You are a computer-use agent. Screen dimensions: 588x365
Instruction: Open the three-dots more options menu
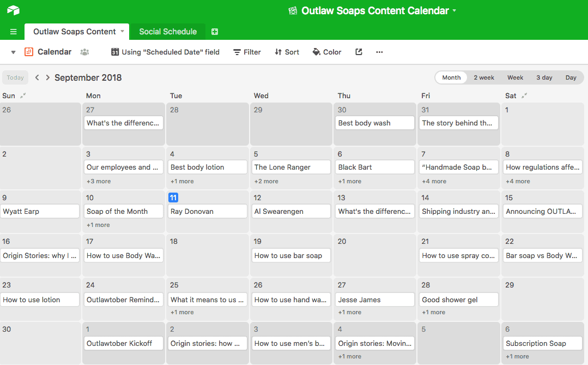click(379, 52)
